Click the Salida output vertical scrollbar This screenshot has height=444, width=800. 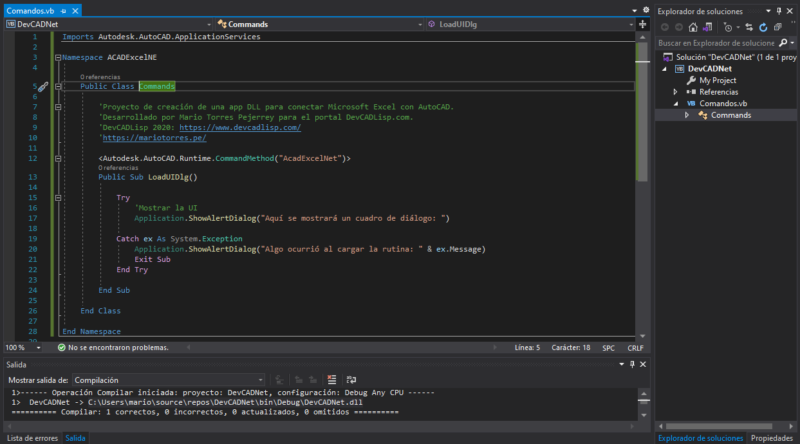pos(643,404)
